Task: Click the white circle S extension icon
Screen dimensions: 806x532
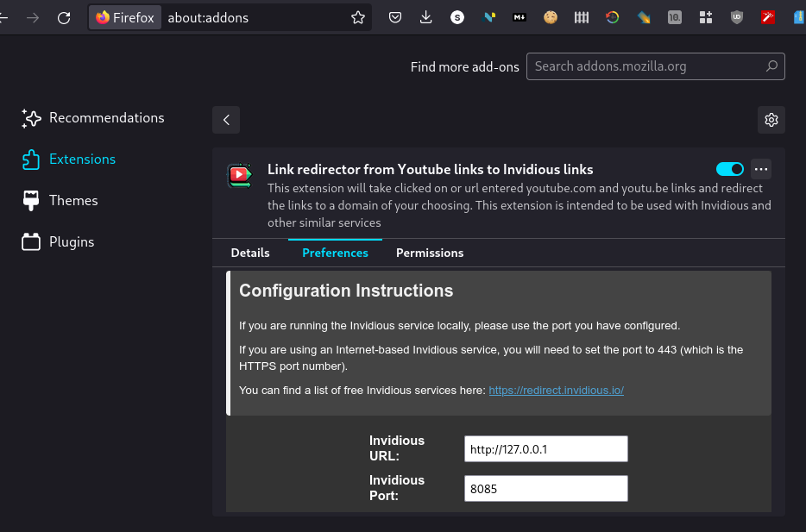Action: point(457,18)
